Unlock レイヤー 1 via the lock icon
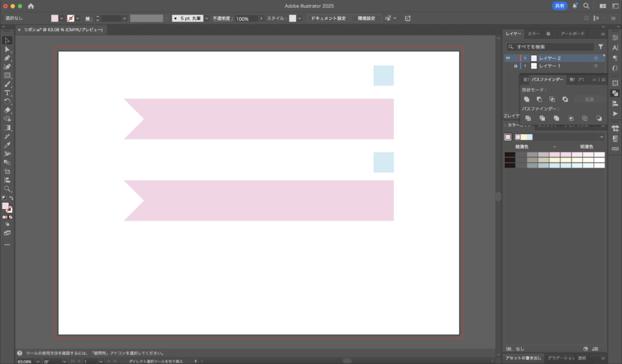This screenshot has width=622, height=364. tap(516, 66)
